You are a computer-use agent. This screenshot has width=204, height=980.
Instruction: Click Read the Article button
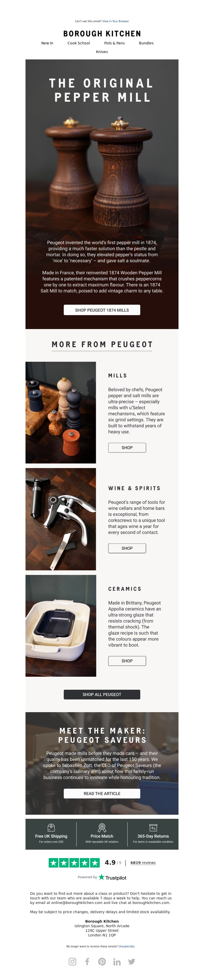(x=102, y=793)
